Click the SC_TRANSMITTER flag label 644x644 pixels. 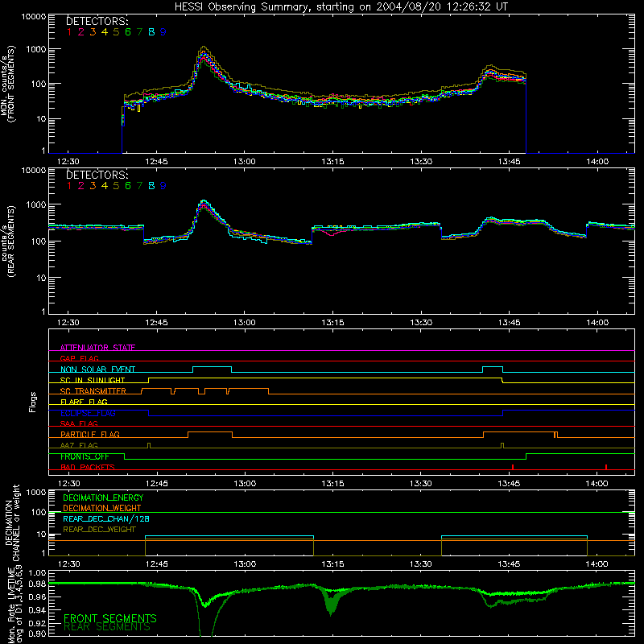(x=93, y=391)
